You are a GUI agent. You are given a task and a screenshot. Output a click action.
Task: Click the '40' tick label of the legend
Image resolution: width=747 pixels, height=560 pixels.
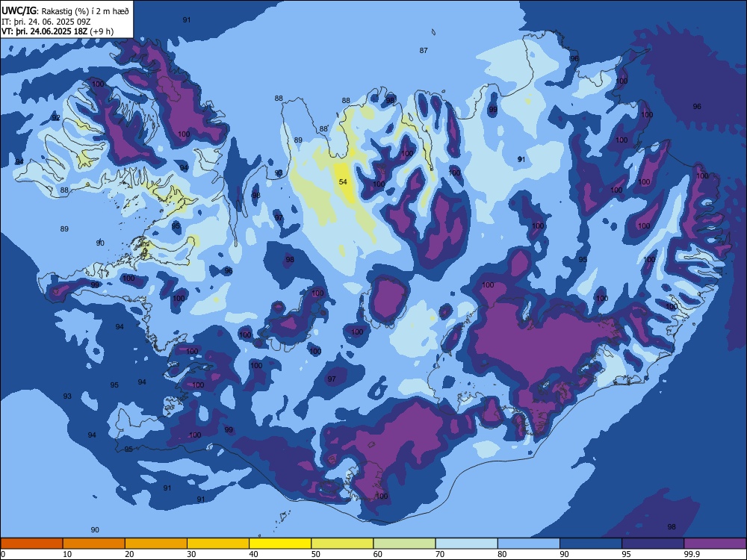[254, 554]
